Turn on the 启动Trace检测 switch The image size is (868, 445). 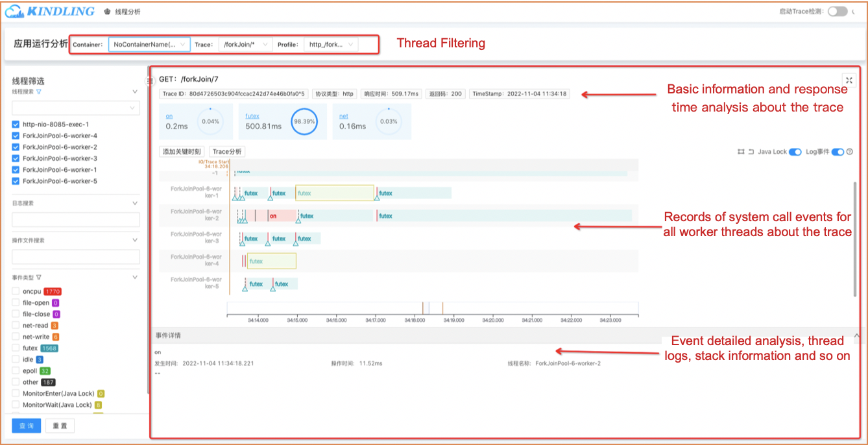pos(837,11)
